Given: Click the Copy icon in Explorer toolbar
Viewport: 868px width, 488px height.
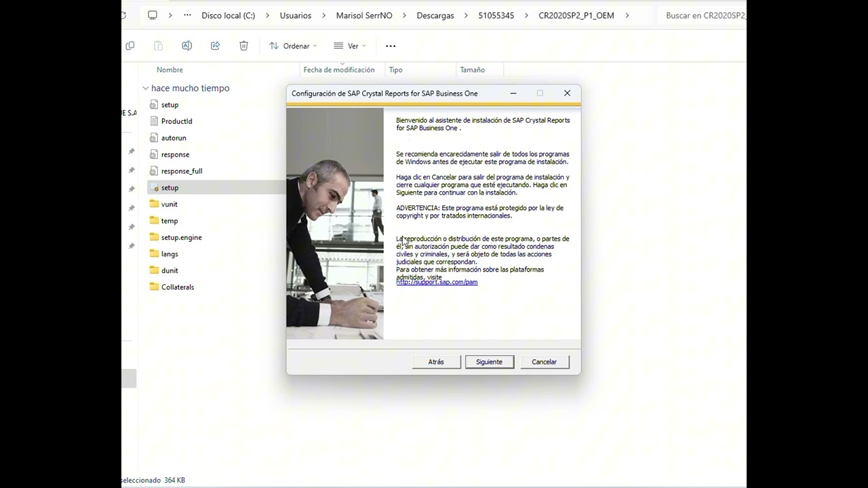Looking at the screenshot, I should [x=130, y=45].
